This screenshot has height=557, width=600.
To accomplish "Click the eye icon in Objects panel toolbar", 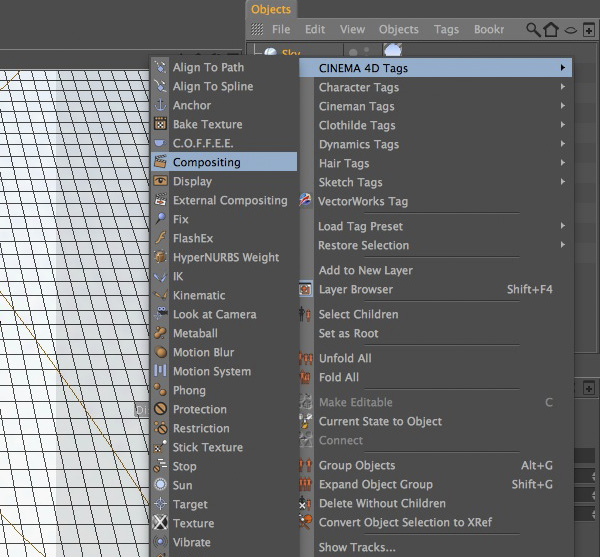I will click(x=571, y=30).
